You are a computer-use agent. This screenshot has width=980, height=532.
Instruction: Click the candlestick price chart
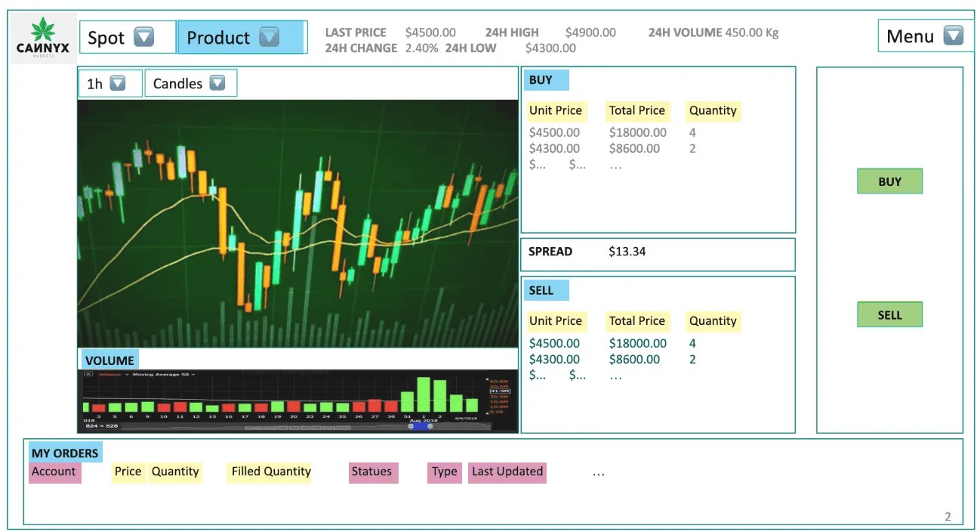click(297, 223)
